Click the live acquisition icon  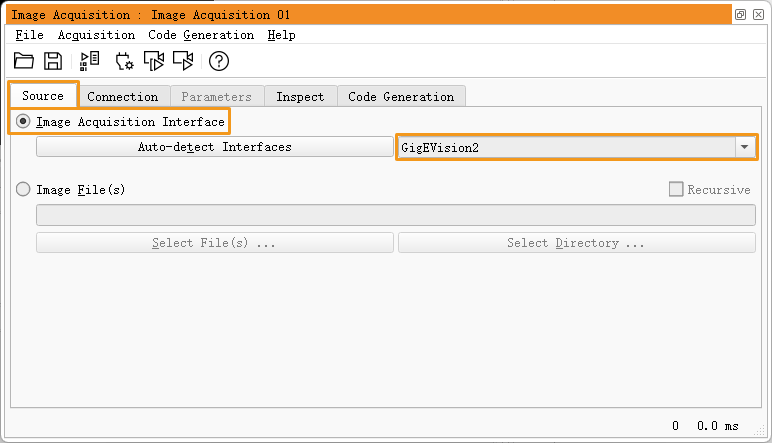tap(183, 61)
